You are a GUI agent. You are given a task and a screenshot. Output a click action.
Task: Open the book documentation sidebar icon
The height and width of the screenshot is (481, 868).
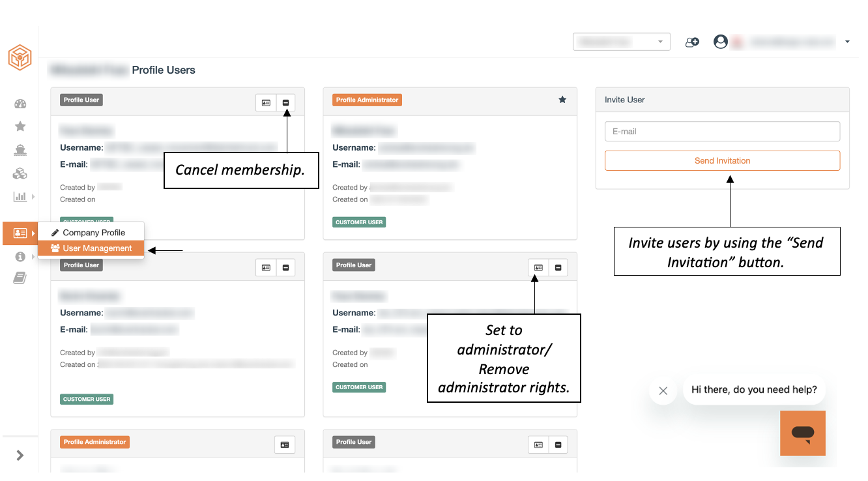click(x=20, y=278)
